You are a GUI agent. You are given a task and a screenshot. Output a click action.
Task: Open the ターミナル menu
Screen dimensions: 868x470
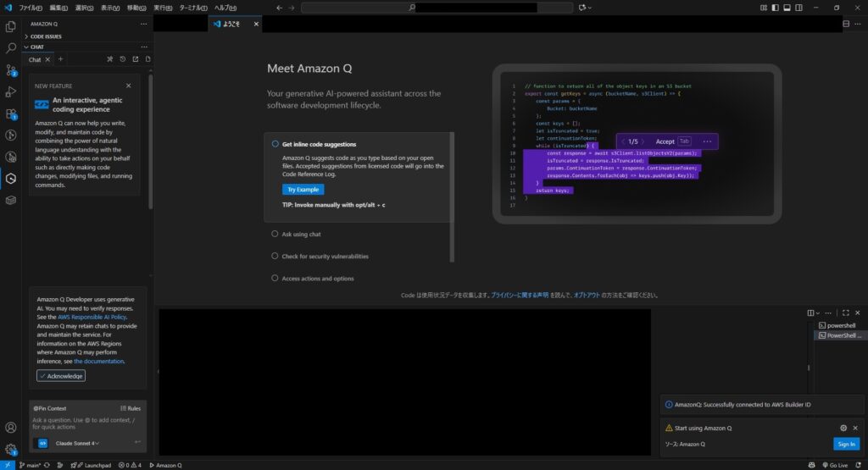[x=193, y=8]
